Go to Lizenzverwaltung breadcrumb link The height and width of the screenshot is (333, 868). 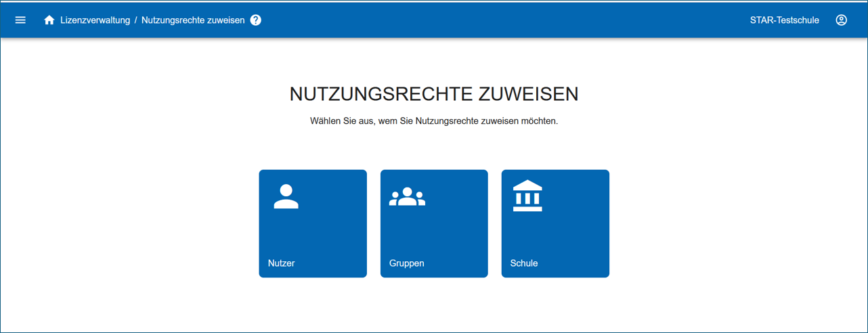click(x=95, y=20)
